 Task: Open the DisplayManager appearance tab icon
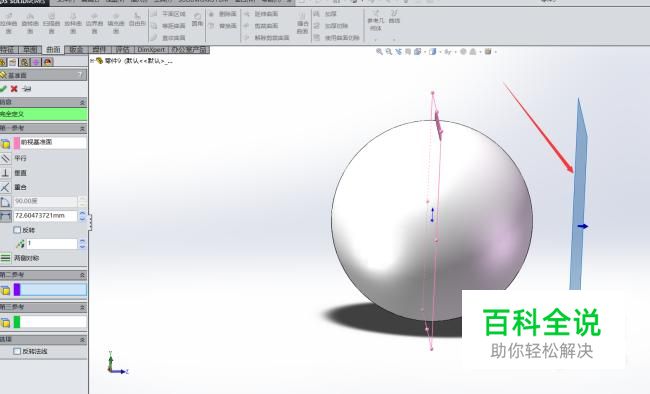click(x=48, y=62)
